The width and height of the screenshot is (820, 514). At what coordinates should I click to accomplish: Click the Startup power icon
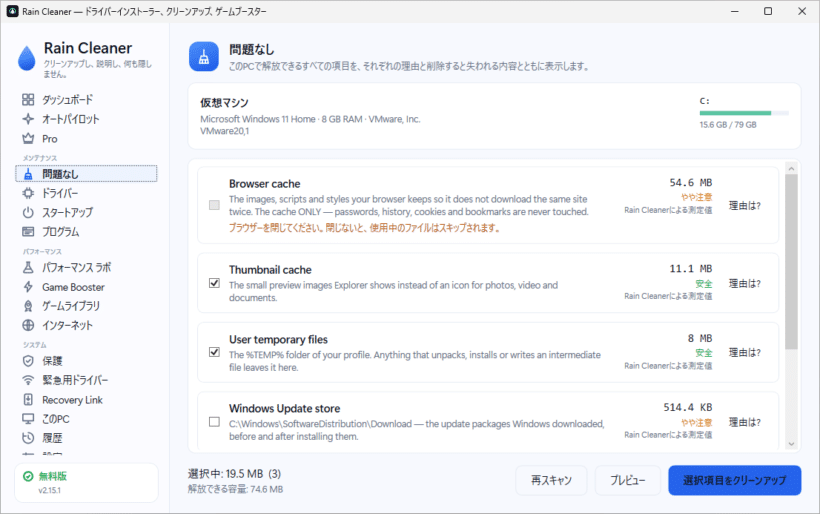[x=28, y=212]
